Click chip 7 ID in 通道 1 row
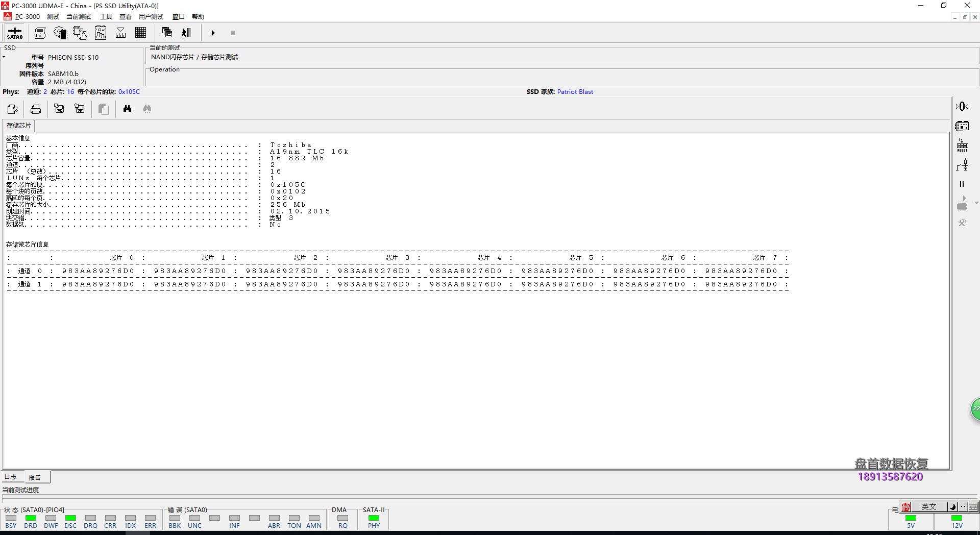980x535 pixels. 741,284
